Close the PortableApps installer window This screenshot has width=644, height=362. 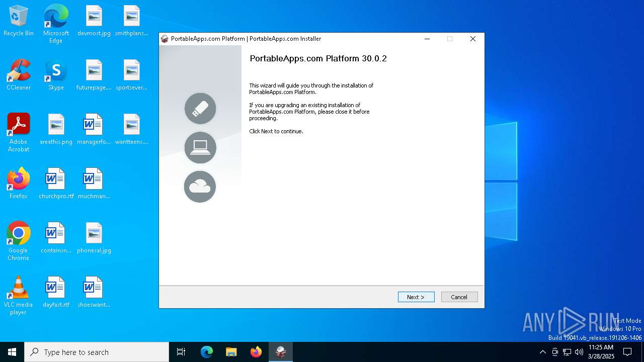(473, 39)
